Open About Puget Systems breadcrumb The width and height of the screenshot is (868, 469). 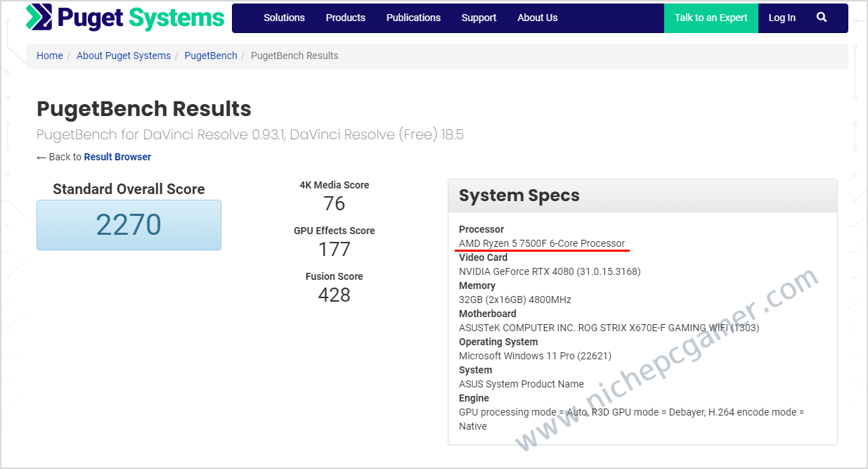tap(124, 56)
